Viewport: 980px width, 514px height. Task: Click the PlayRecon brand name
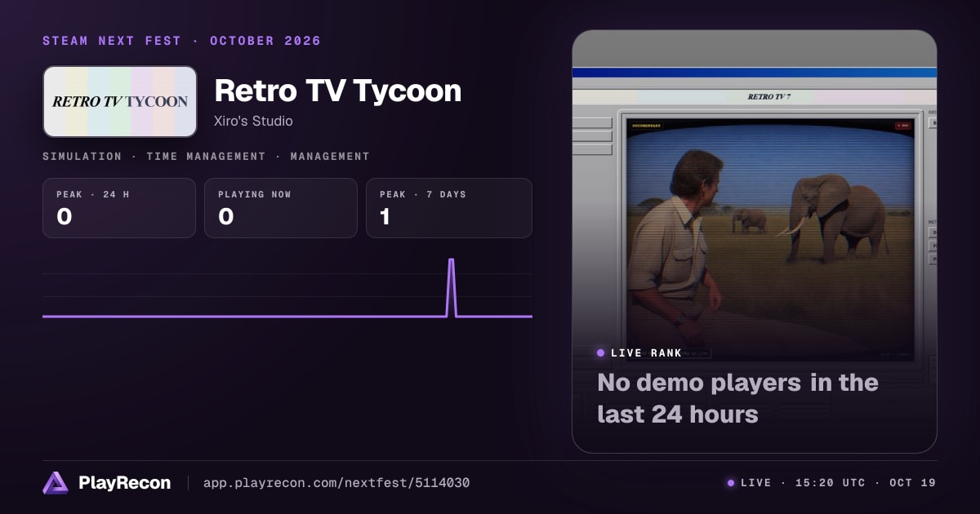(124, 483)
